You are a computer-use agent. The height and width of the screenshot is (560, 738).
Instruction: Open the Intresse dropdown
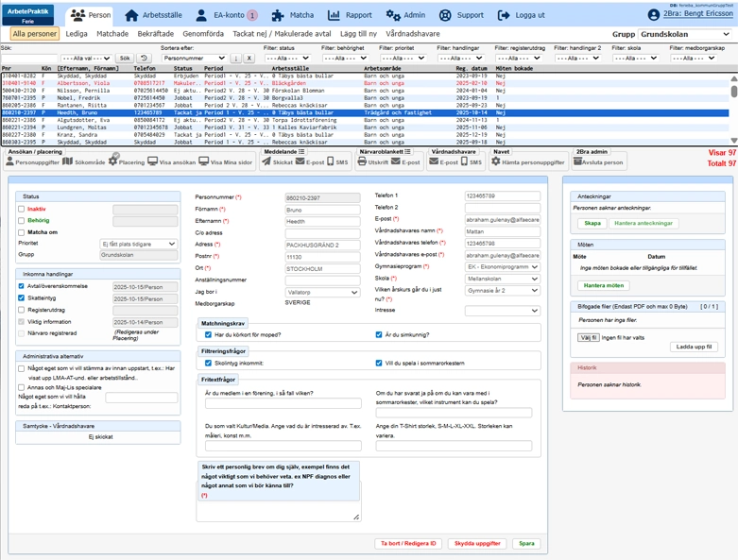(503, 311)
